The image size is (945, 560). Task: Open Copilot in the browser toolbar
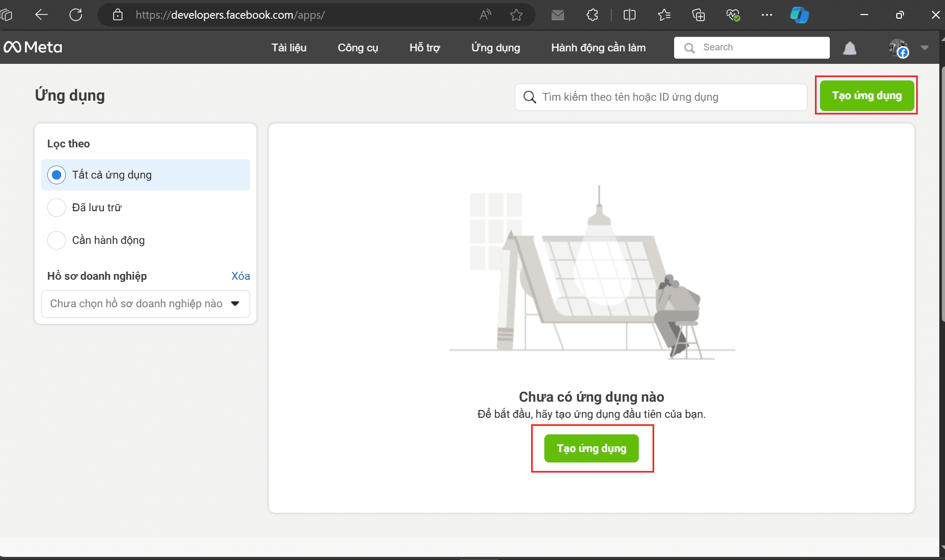coord(798,15)
